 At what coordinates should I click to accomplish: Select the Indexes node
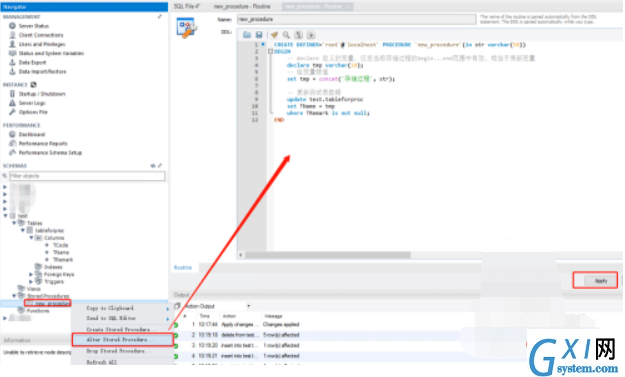(53, 267)
